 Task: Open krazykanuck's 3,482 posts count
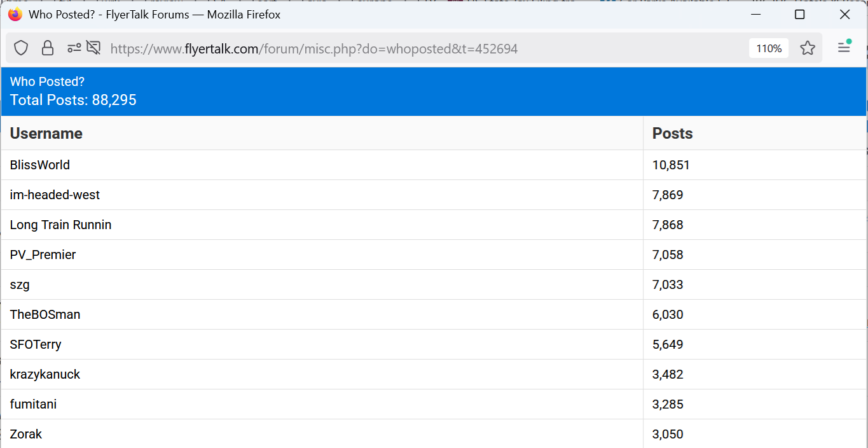pos(668,375)
